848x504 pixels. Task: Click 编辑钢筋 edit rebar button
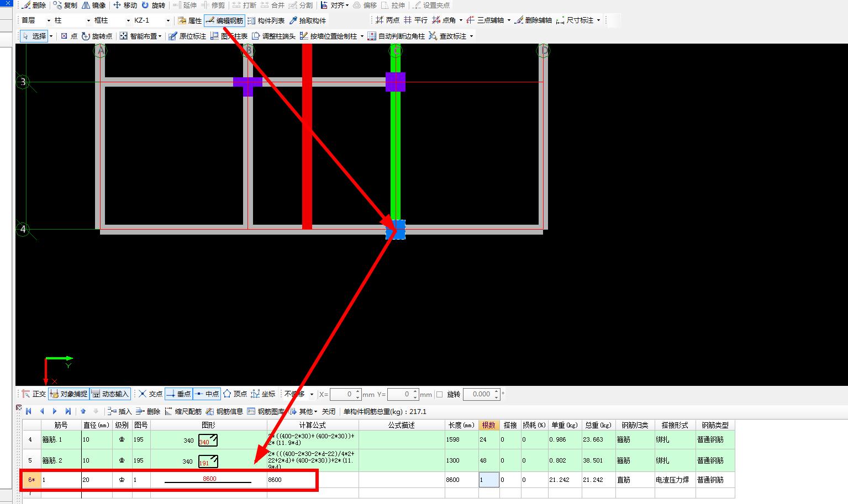tap(224, 20)
